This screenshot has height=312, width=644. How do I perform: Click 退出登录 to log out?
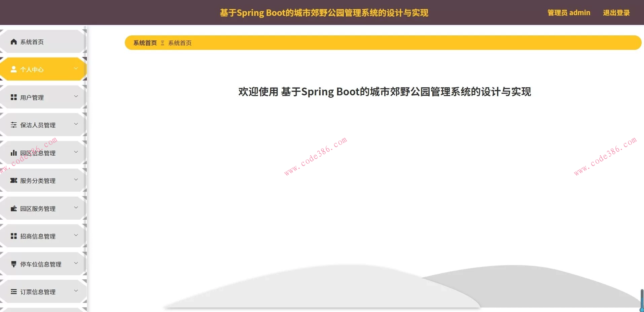point(616,12)
